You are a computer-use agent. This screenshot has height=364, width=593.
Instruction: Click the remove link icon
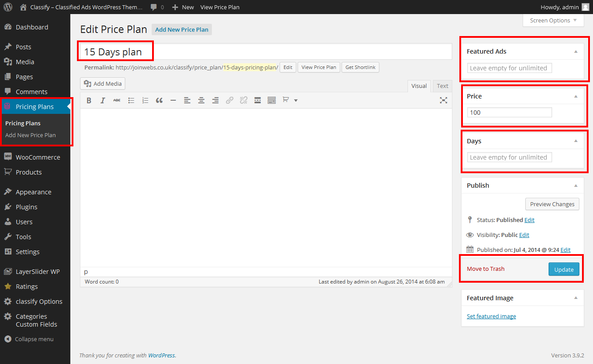click(244, 100)
